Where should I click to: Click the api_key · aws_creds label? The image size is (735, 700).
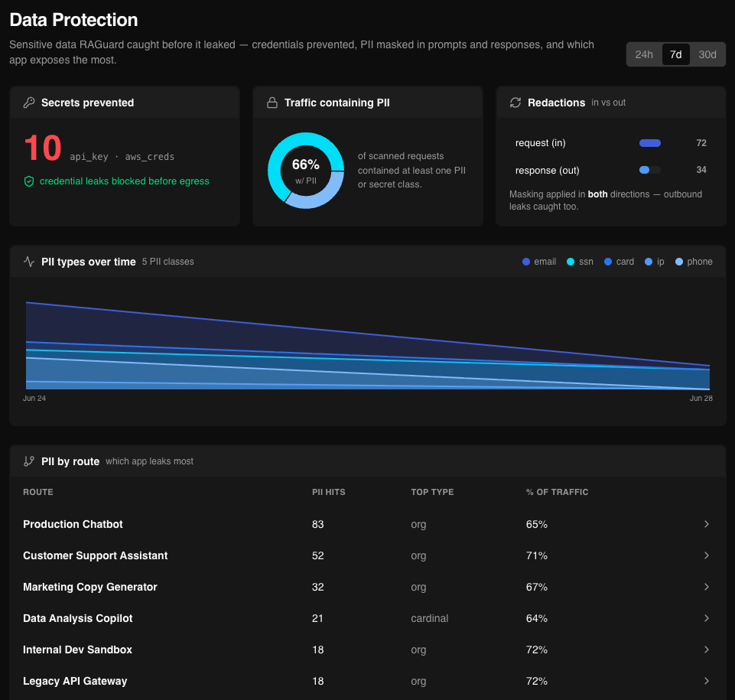coord(122,157)
